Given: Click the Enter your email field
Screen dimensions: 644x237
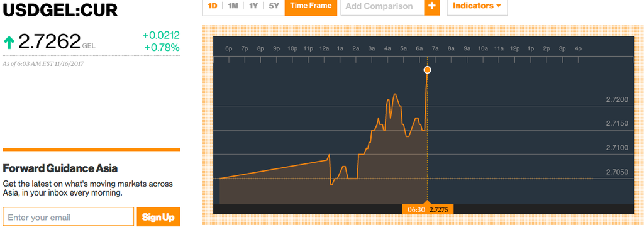Looking at the screenshot, I should (68, 217).
